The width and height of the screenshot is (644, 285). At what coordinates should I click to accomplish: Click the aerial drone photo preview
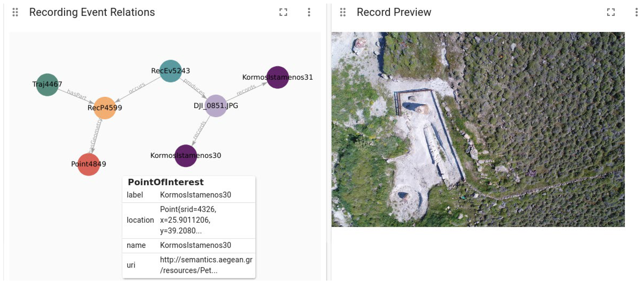tap(478, 129)
